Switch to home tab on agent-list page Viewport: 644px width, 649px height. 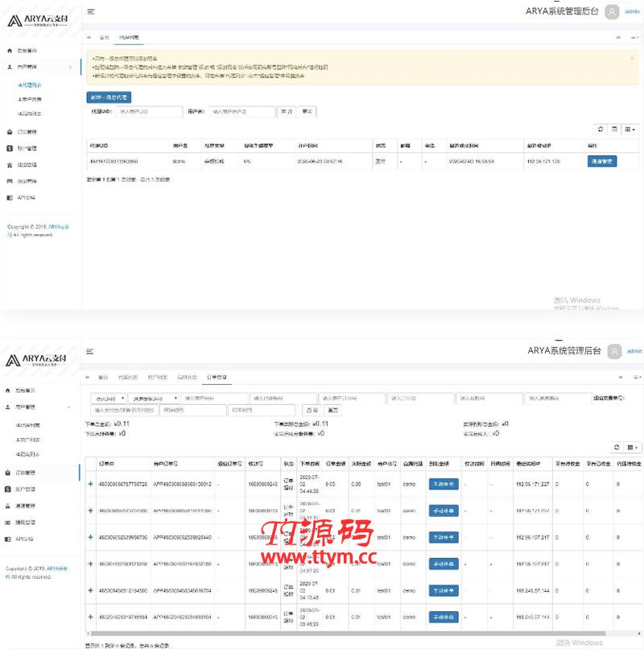coord(105,37)
